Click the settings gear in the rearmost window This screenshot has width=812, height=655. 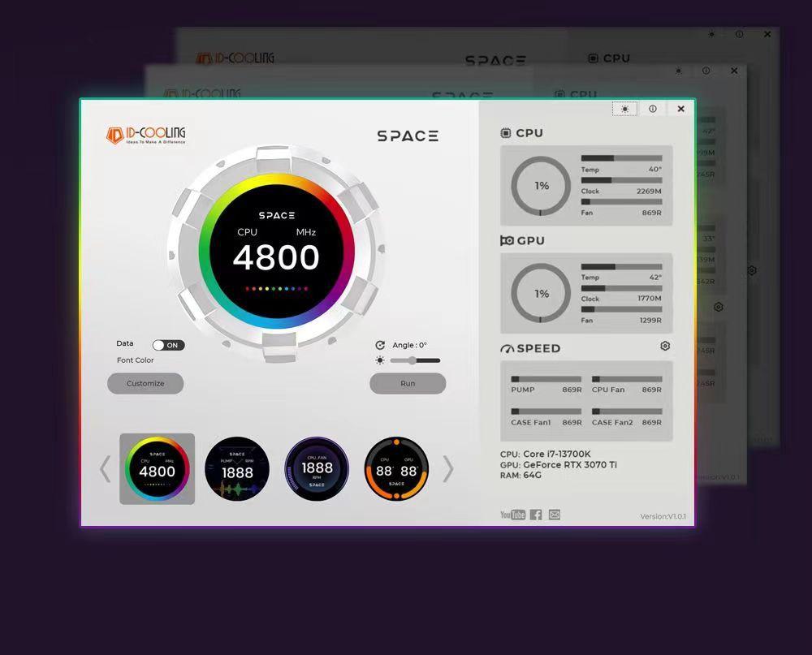(752, 270)
